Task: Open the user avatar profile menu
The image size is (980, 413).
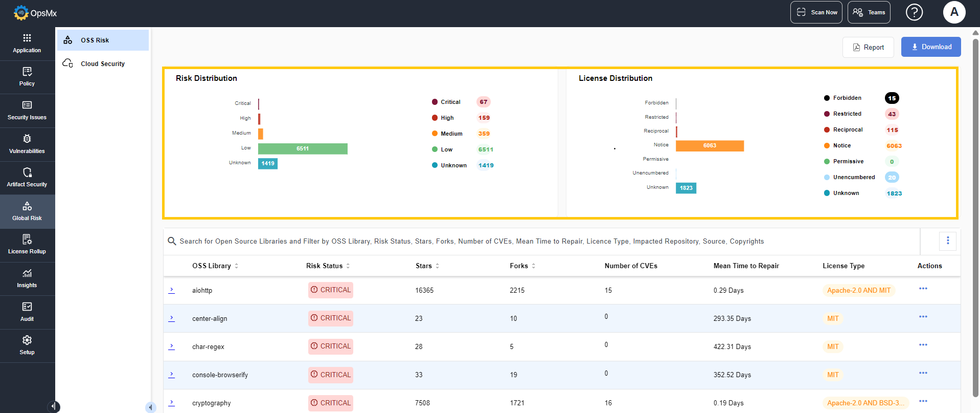Action: tap(954, 12)
